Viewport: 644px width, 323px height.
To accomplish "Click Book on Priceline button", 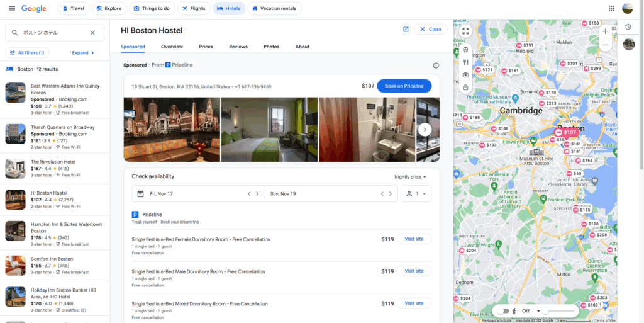I will point(404,86).
